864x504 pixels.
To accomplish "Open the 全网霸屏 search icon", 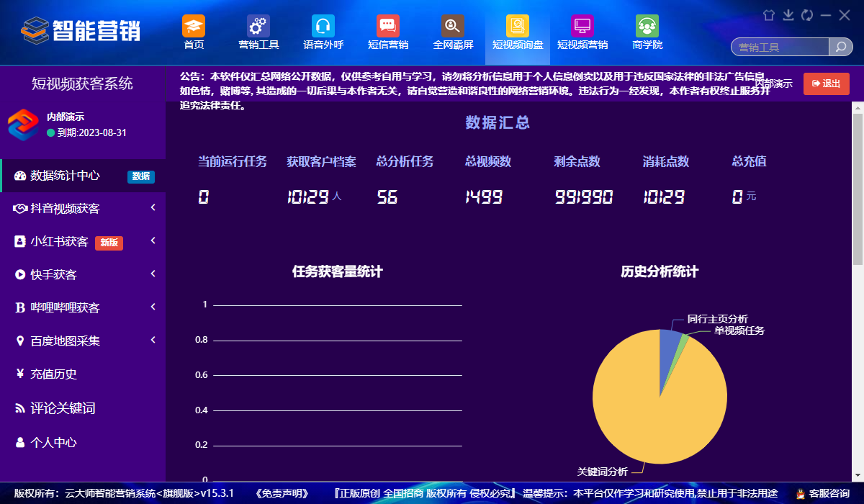I will coord(453,26).
